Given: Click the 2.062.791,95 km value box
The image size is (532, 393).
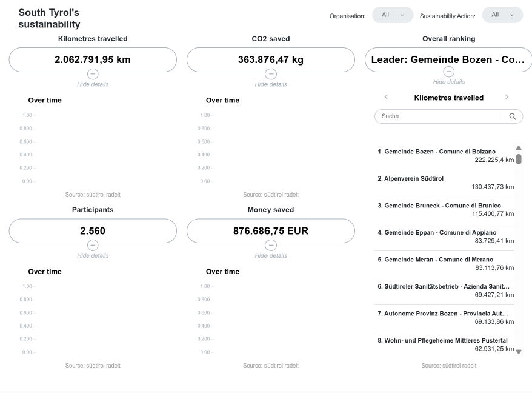Looking at the screenshot, I should tap(93, 60).
